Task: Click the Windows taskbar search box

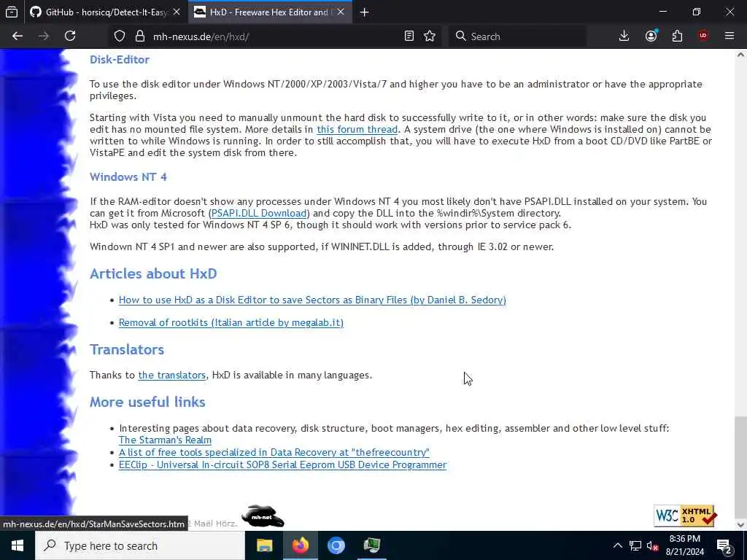Action: click(x=139, y=545)
